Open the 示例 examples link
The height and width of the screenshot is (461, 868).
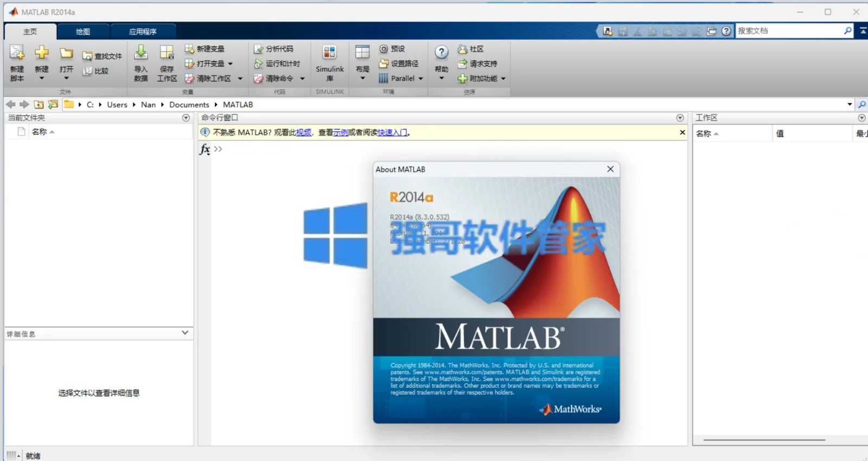[x=341, y=132]
